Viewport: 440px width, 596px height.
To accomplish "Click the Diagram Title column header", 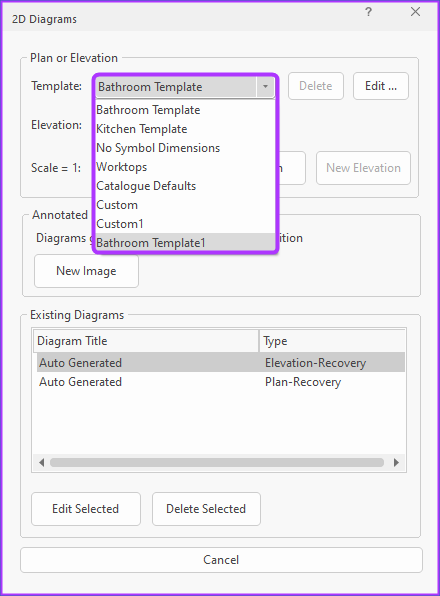I will [146, 341].
